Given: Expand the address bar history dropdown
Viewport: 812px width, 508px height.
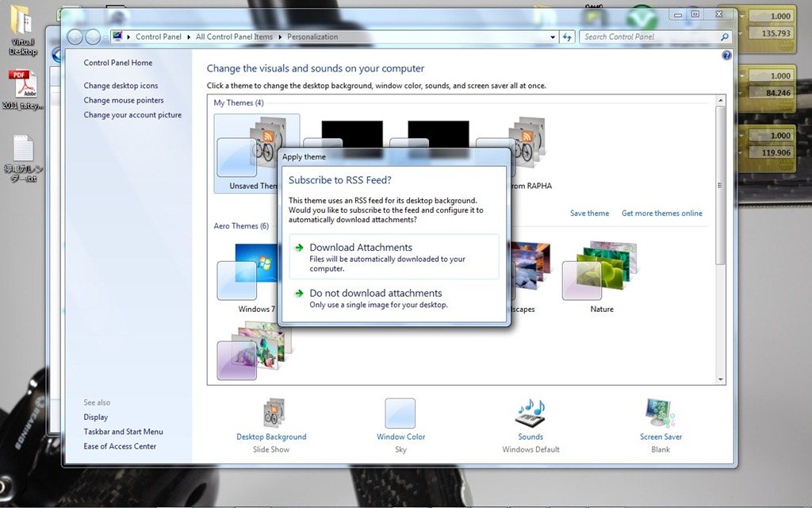Looking at the screenshot, I should [x=553, y=37].
